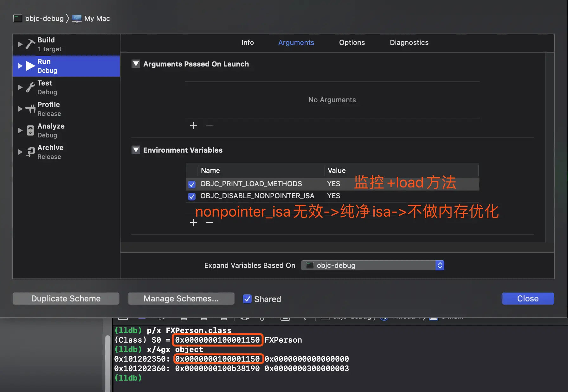Click the Build hammer icon
The width and height of the screenshot is (568, 392).
click(x=30, y=44)
